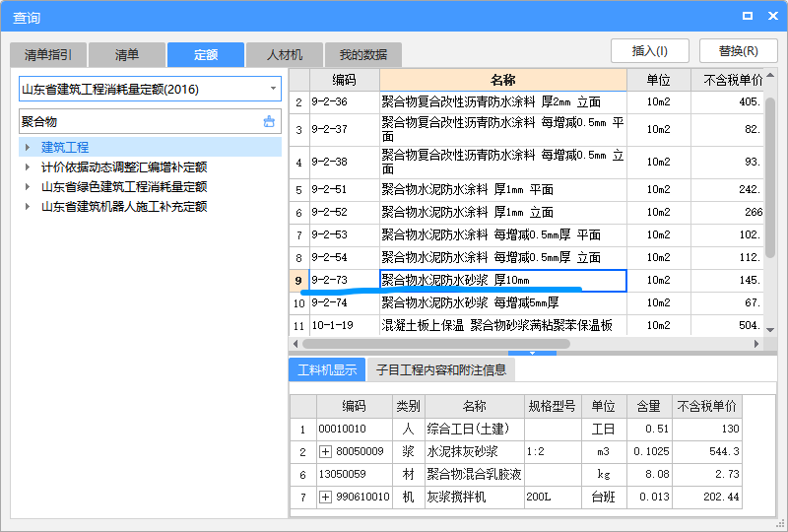Expand the 山东省绿色建筑工程消耗量定额 node
Image resolution: width=788 pixels, height=532 pixels.
(x=28, y=186)
